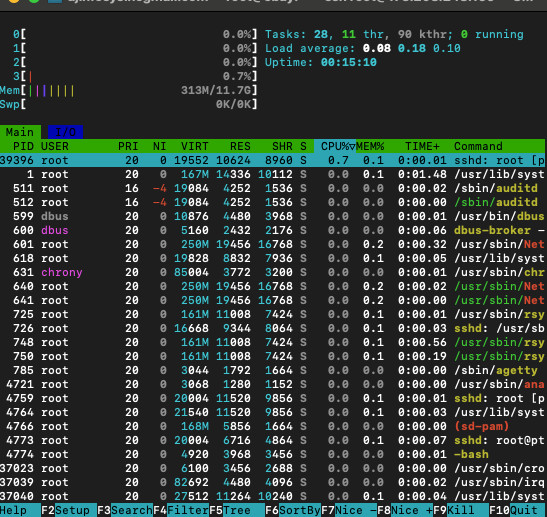Sort by the RES column header
The image size is (547, 517).
240,146
